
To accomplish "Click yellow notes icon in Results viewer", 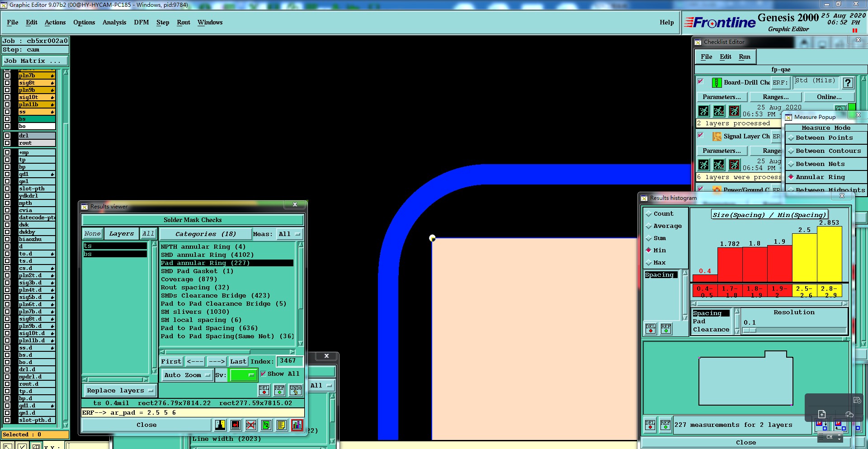I will pyautogui.click(x=282, y=425).
